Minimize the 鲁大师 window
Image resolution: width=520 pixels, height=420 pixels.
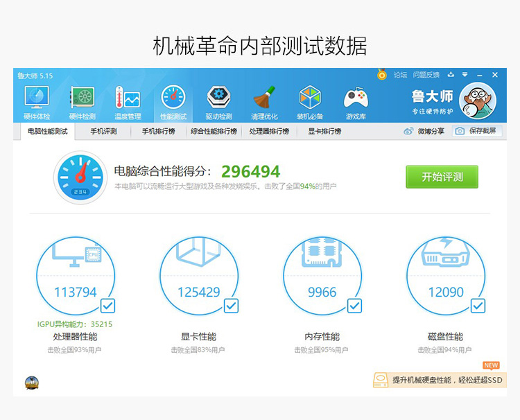tap(480, 76)
